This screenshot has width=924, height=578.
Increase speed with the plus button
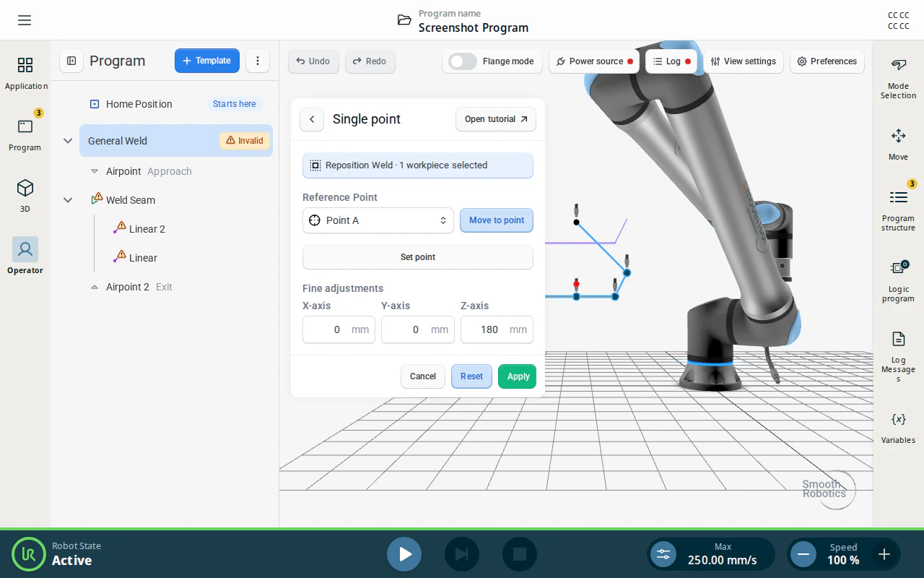click(884, 554)
